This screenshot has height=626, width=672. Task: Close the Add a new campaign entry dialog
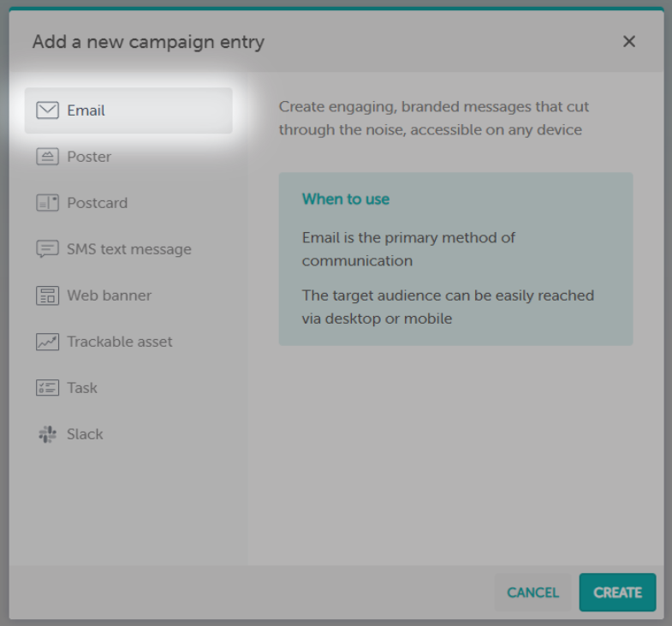(x=629, y=41)
